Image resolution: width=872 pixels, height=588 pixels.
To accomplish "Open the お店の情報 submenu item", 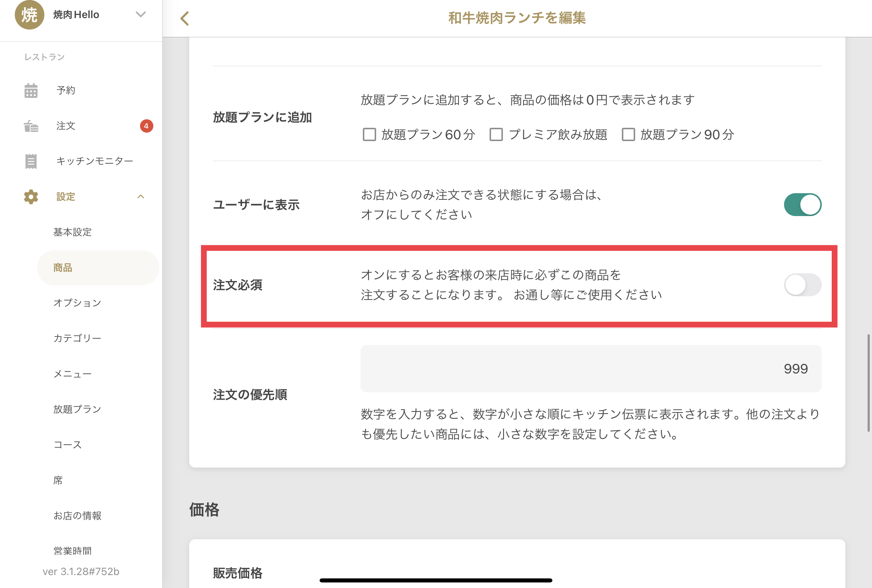I will click(77, 516).
